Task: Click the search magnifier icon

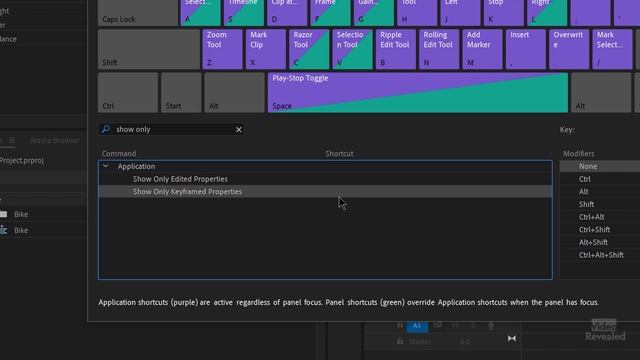Action: [105, 129]
